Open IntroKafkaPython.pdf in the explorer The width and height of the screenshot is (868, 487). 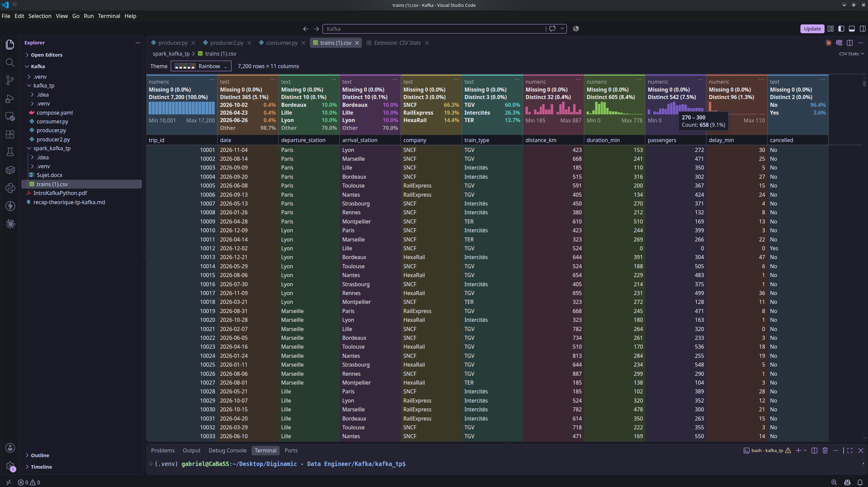[x=60, y=193]
